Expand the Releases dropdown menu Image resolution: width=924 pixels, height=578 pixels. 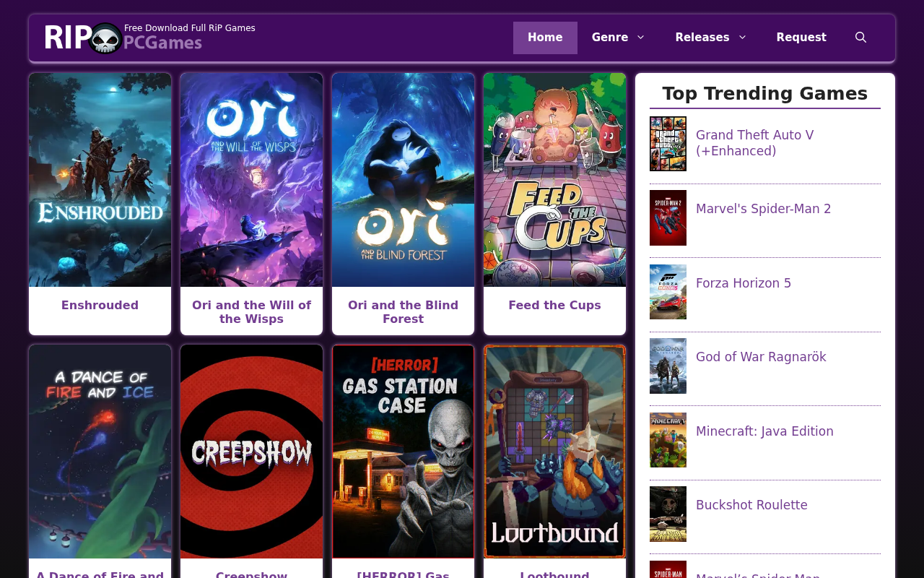point(711,38)
